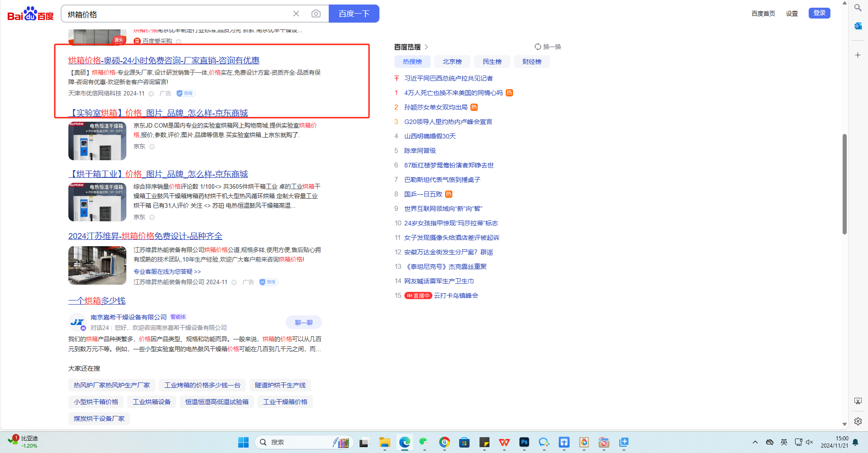Clear the search box with X icon
Screen dimensions: 868x453
(x=296, y=14)
